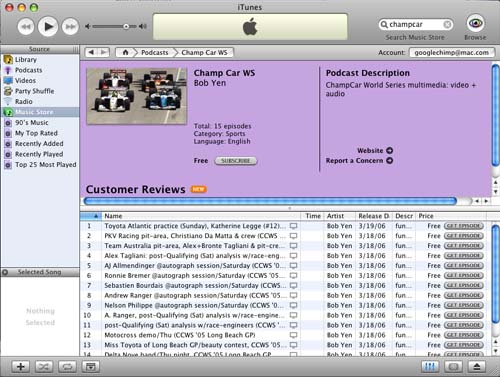Click the Report a Concern link
Image resolution: width=500 pixels, height=377 pixels.
(x=359, y=161)
